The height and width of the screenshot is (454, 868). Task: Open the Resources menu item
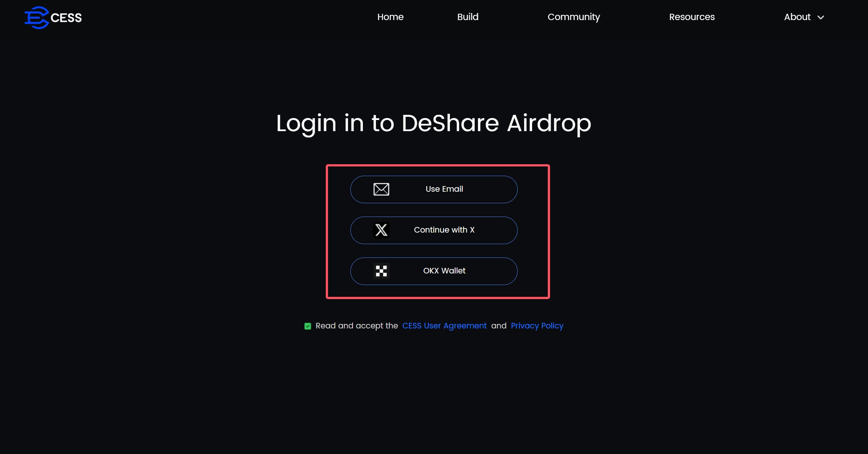coord(692,17)
